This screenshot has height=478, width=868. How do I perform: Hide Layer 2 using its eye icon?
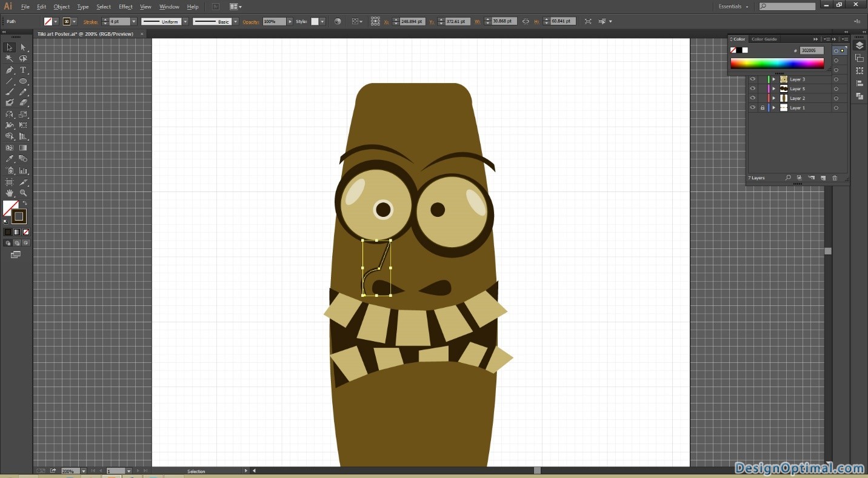pyautogui.click(x=753, y=98)
